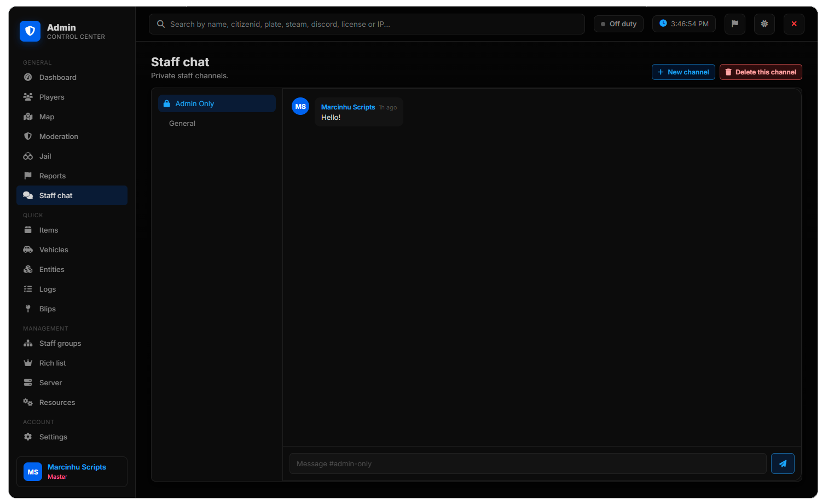Click the Map label in sidebar
The width and height of the screenshot is (828, 504).
(x=47, y=117)
